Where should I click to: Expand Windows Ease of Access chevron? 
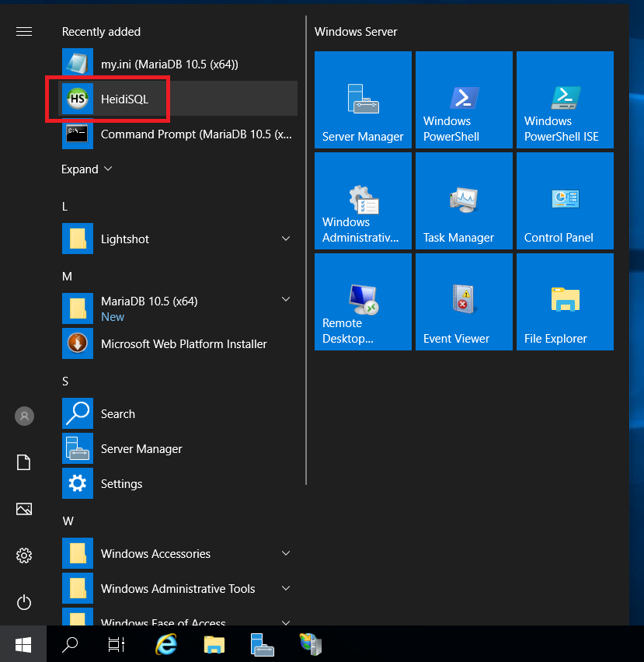[x=286, y=622]
